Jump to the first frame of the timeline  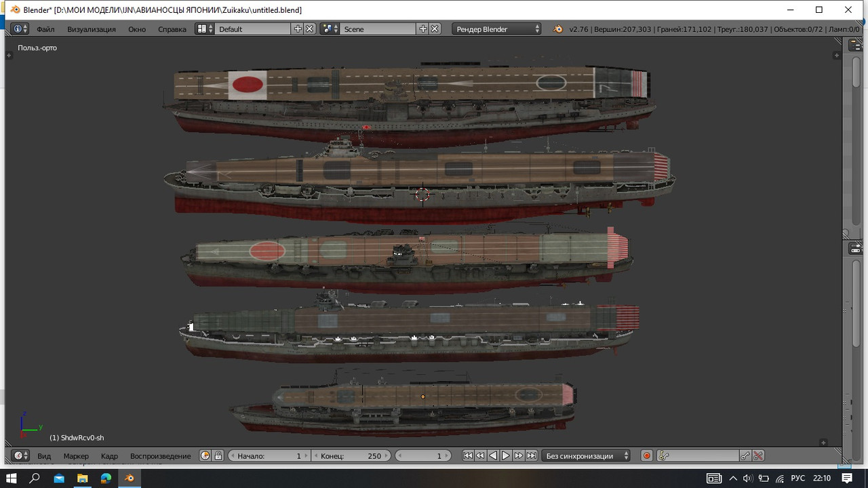pos(468,456)
